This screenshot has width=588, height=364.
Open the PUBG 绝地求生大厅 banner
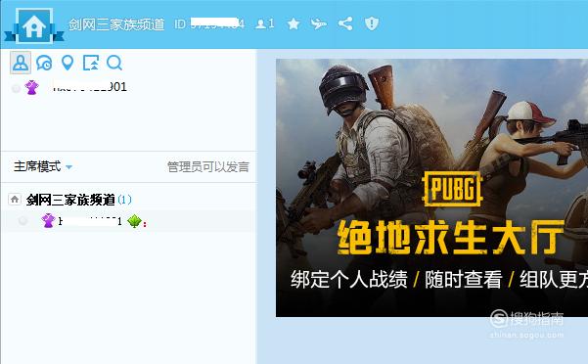[x=432, y=188]
